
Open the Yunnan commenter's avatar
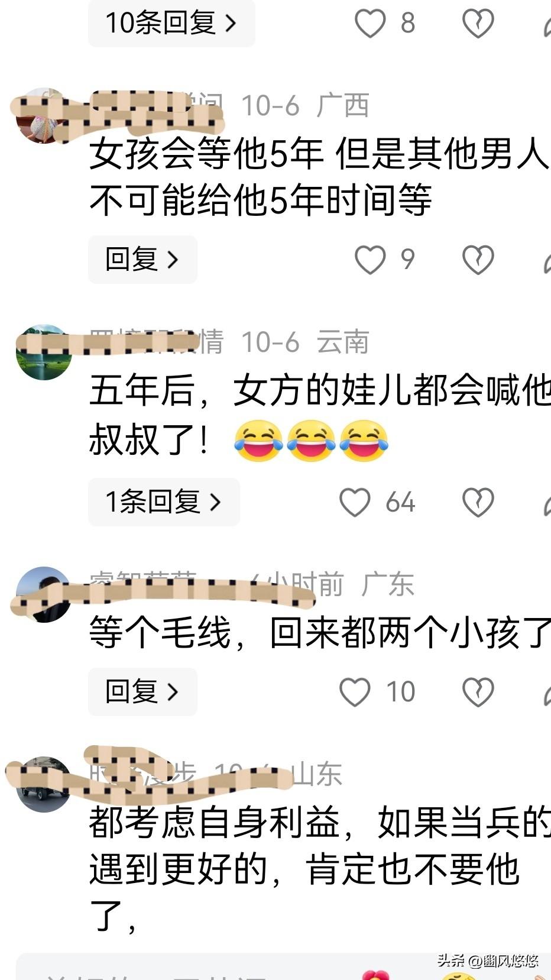pos(43,352)
